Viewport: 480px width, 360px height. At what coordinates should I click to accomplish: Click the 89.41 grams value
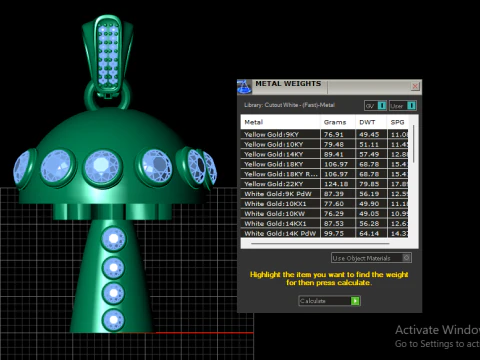coord(334,154)
